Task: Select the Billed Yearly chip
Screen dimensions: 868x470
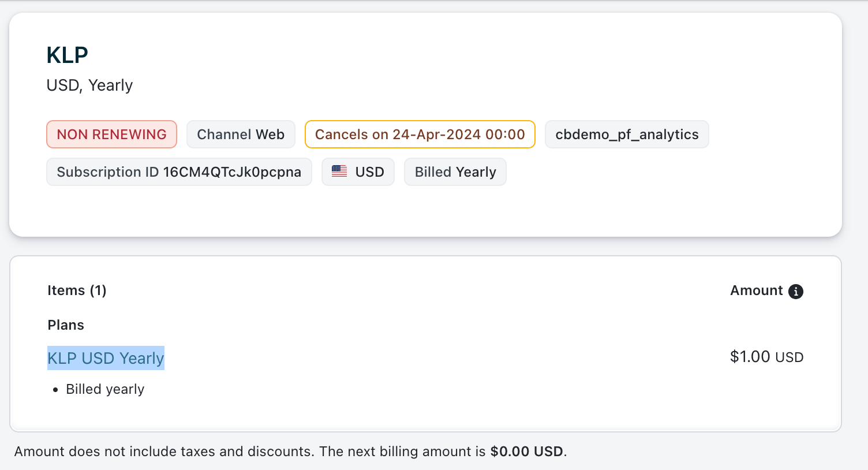Action: 455,172
